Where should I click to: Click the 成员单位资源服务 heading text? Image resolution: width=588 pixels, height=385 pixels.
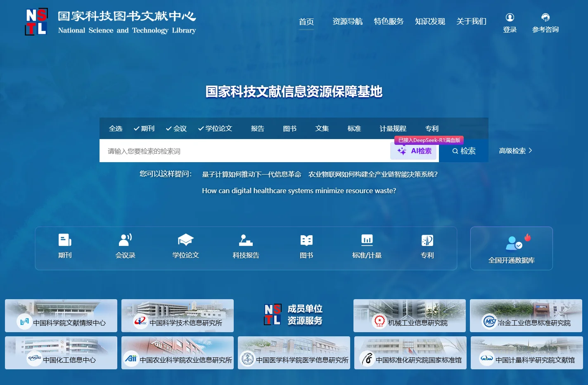pos(305,314)
